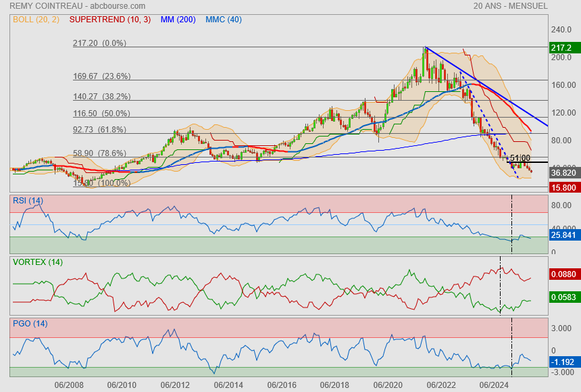Image resolution: width=581 pixels, height=392 pixels.
Task: Click the 51.00 horizontal support line label
Action: point(520,158)
